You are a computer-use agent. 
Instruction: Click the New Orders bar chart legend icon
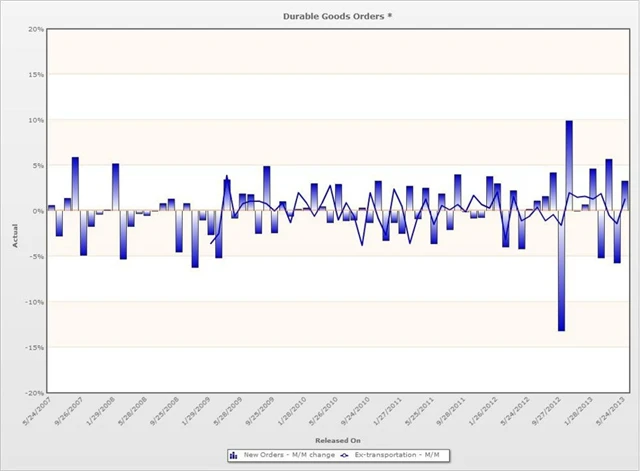click(235, 456)
